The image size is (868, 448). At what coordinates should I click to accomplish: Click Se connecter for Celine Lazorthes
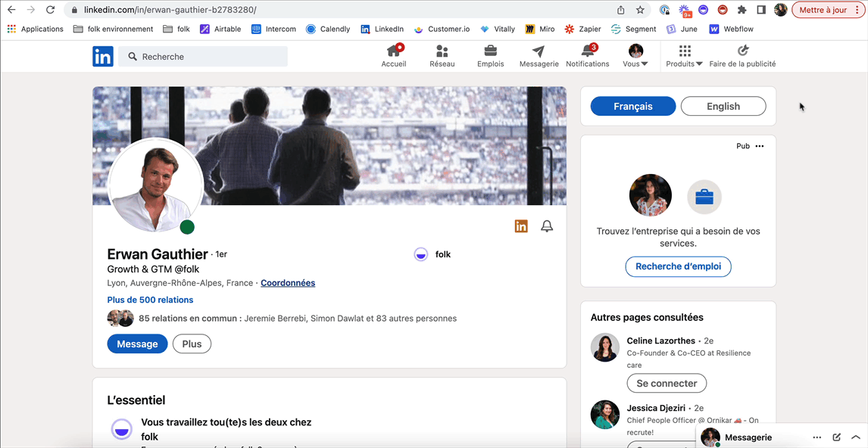[667, 384]
